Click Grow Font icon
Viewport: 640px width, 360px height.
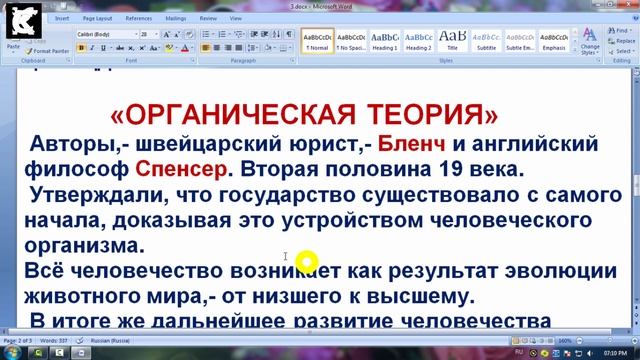pyautogui.click(x=167, y=35)
